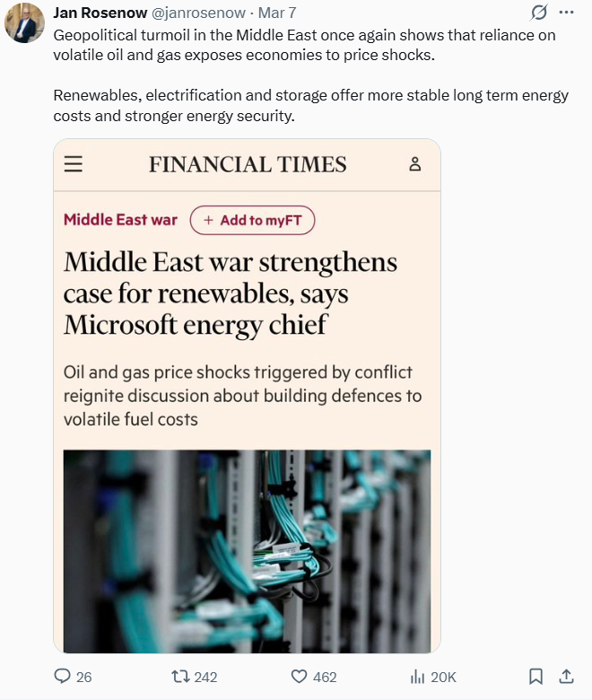Reply to the tweet via comment icon
The height and width of the screenshot is (700, 592).
(x=63, y=676)
